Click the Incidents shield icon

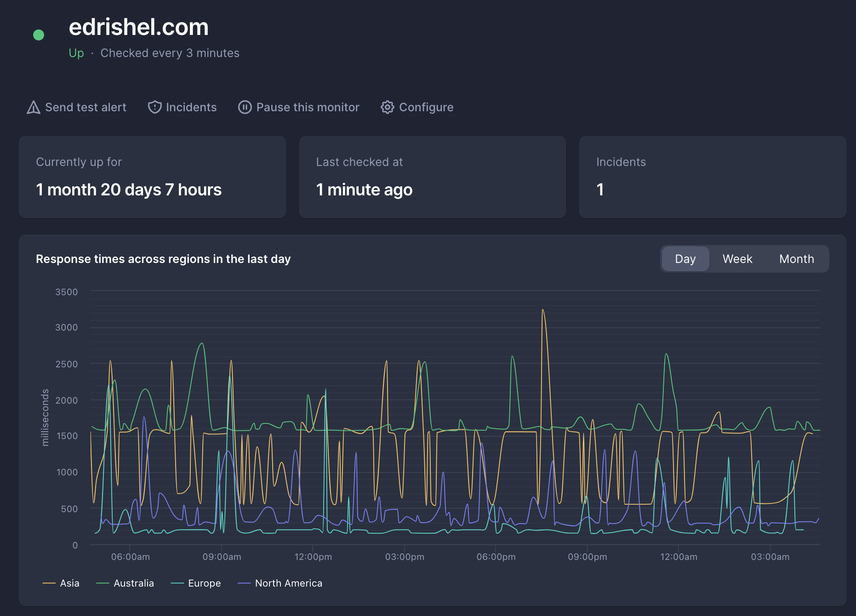155,107
